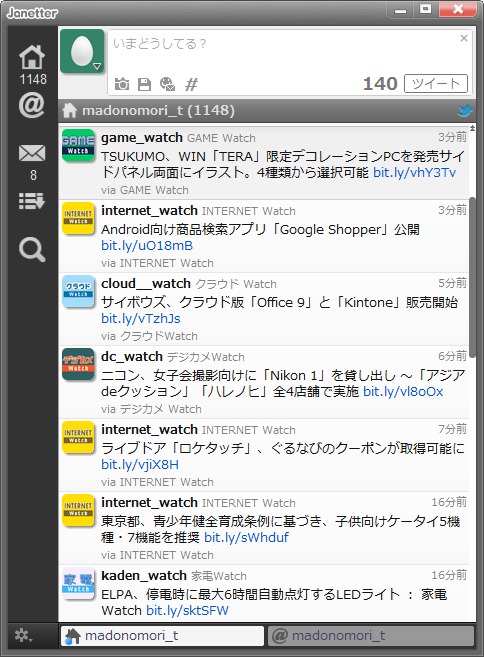
Task: Click 5分前 timestamp on cloud__watch tweet
Action: tap(452, 283)
